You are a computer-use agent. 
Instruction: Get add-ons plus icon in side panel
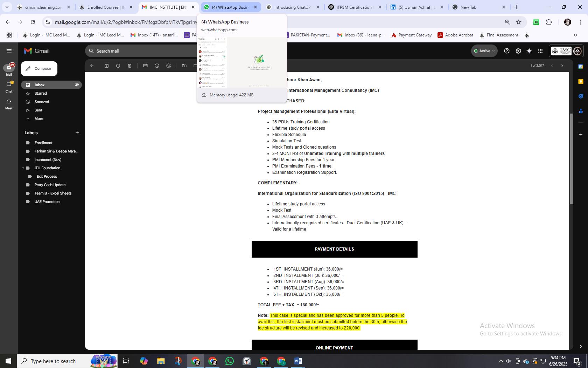pyautogui.click(x=581, y=134)
